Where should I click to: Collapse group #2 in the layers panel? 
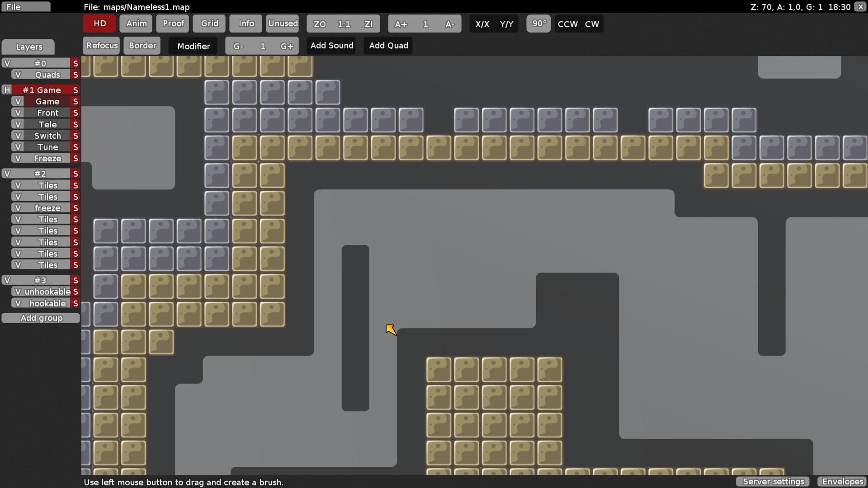click(7, 174)
